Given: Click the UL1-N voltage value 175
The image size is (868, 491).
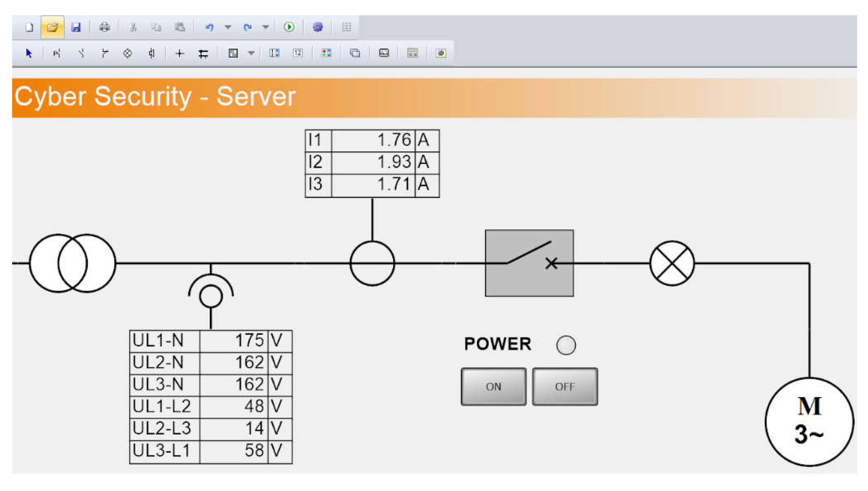Looking at the screenshot, I should click(x=249, y=340).
